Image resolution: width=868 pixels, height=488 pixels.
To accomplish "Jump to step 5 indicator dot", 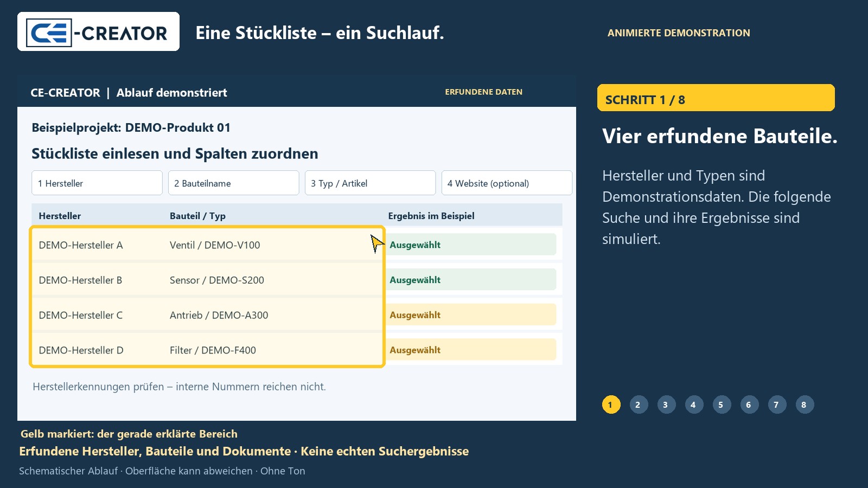I will tap(722, 404).
